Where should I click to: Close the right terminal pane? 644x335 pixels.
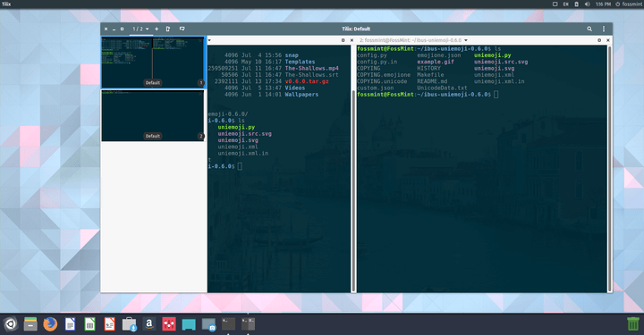[608, 40]
